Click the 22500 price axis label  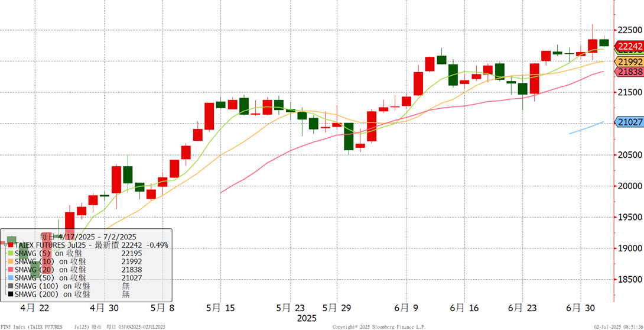point(630,30)
